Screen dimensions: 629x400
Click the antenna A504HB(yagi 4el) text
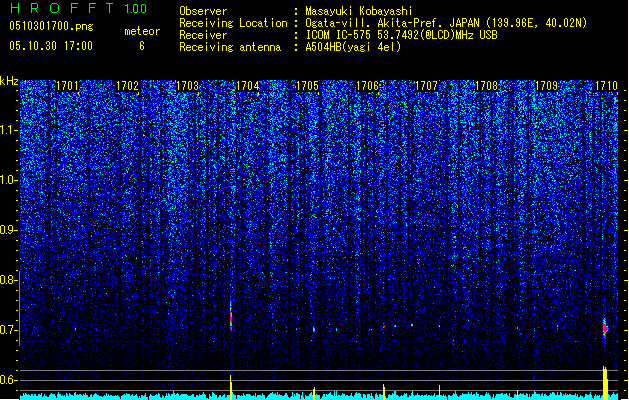[353, 47]
